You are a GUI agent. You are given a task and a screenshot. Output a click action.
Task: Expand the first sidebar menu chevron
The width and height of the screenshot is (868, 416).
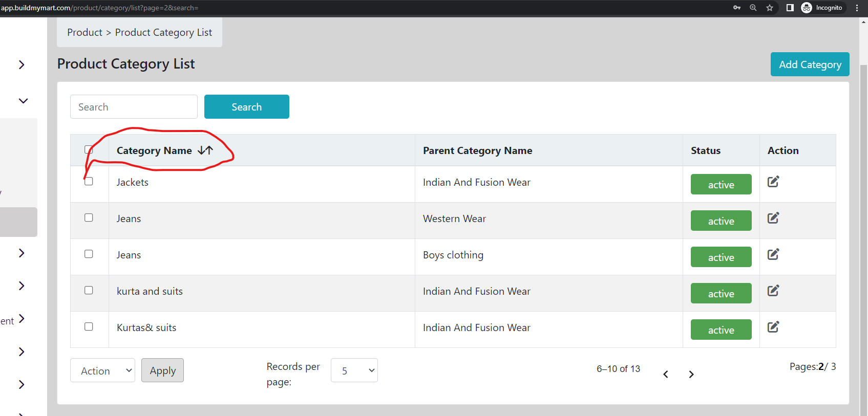[22, 64]
